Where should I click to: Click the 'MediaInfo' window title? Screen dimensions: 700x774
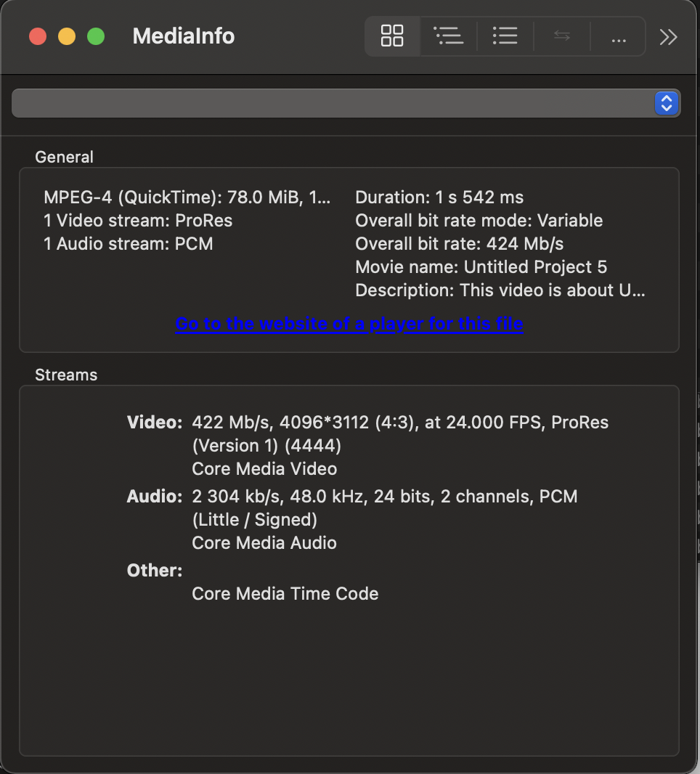(x=184, y=36)
